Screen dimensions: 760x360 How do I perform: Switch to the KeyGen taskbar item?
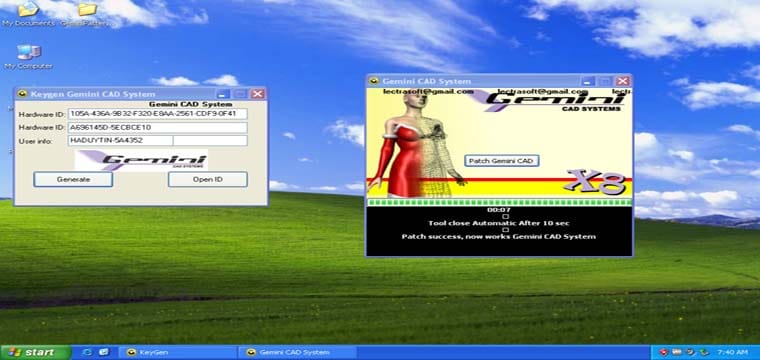[177, 352]
